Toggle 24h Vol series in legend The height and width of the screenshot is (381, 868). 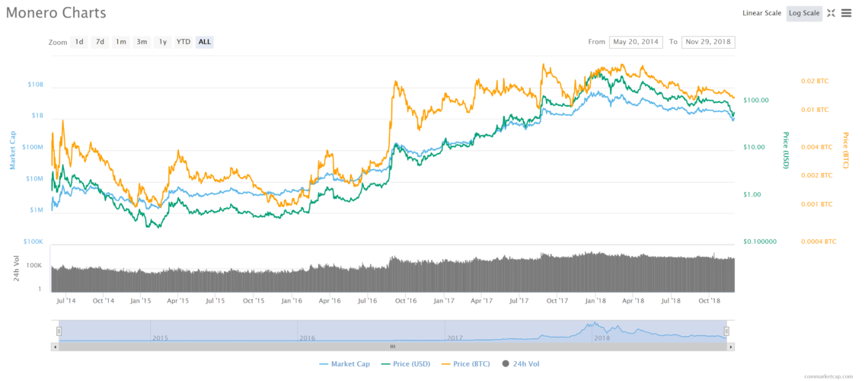520,363
